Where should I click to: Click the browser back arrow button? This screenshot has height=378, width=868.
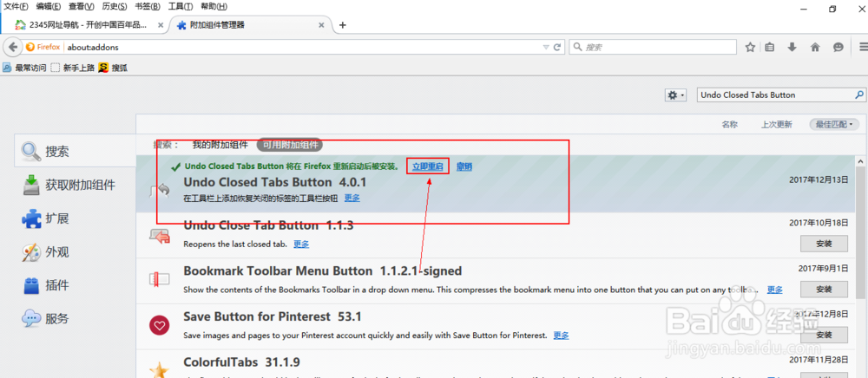pyautogui.click(x=13, y=47)
